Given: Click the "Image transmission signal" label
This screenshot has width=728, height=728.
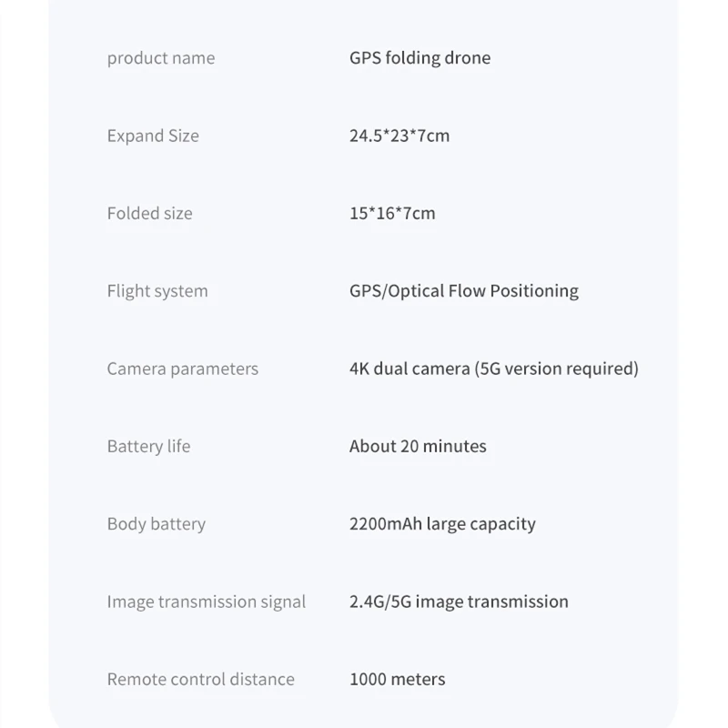Looking at the screenshot, I should tap(207, 602).
